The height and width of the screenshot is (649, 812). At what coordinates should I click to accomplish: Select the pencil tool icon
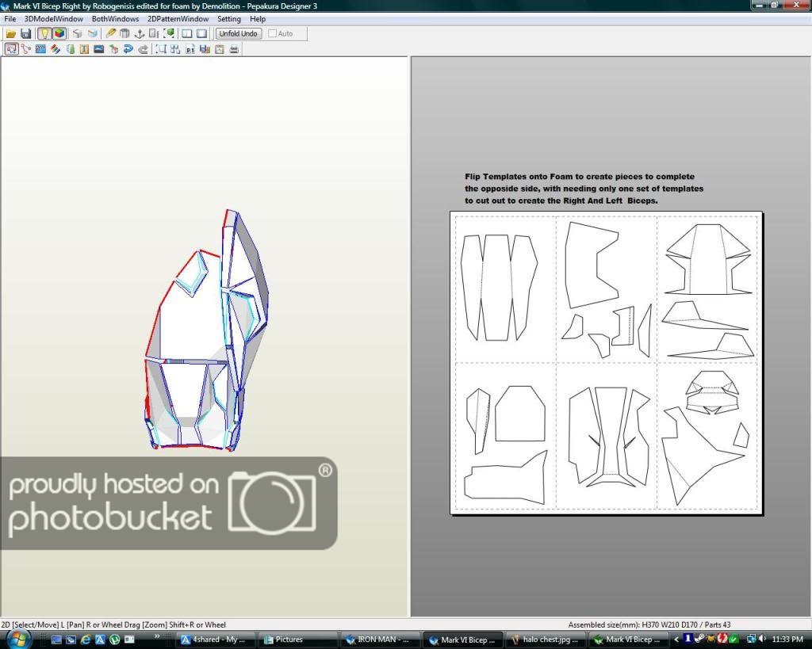110,33
